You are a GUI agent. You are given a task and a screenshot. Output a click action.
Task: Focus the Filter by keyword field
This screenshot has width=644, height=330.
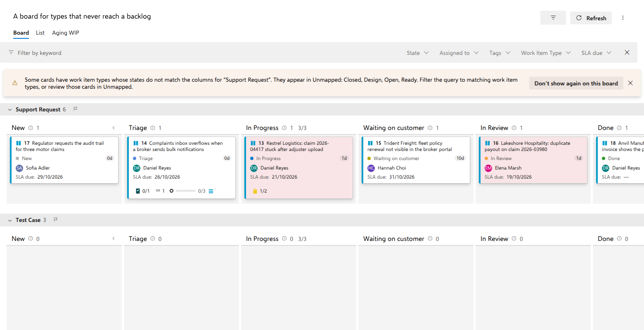(40, 53)
